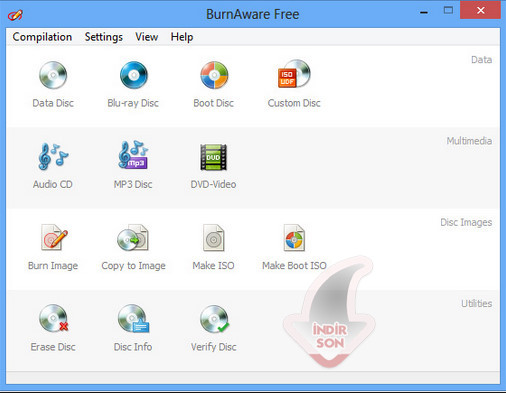Maximize the BurnAware Free window
The image size is (506, 393).
pos(448,10)
